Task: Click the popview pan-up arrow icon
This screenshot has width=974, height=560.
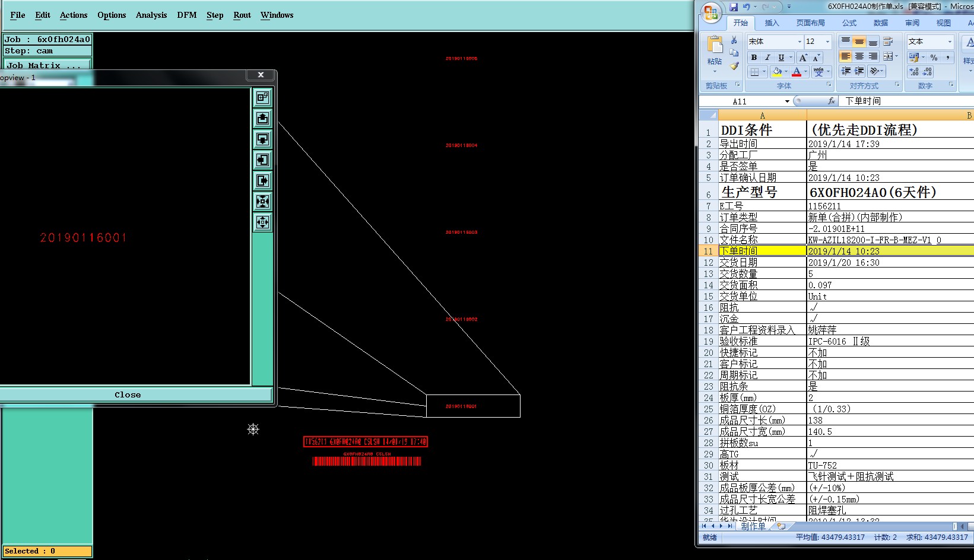Action: click(x=262, y=118)
